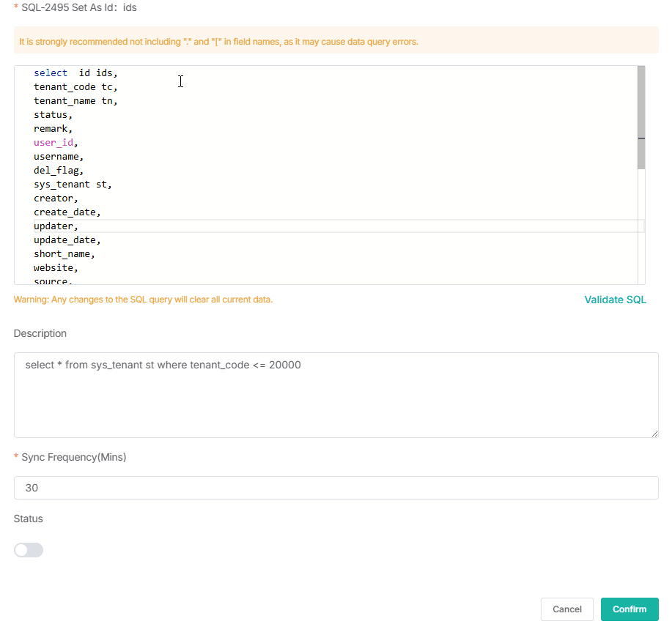Select the creator line in the query
Image resolution: width=672 pixels, height=635 pixels.
(x=53, y=198)
